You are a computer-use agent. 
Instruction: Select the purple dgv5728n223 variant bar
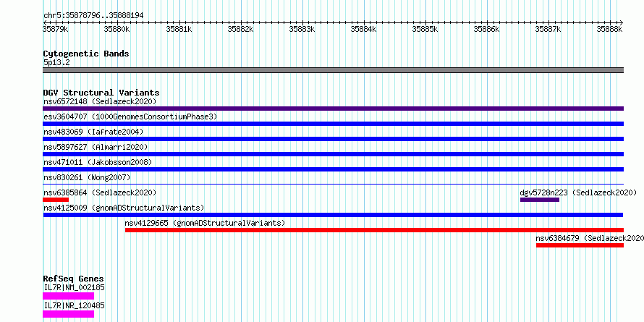point(540,200)
